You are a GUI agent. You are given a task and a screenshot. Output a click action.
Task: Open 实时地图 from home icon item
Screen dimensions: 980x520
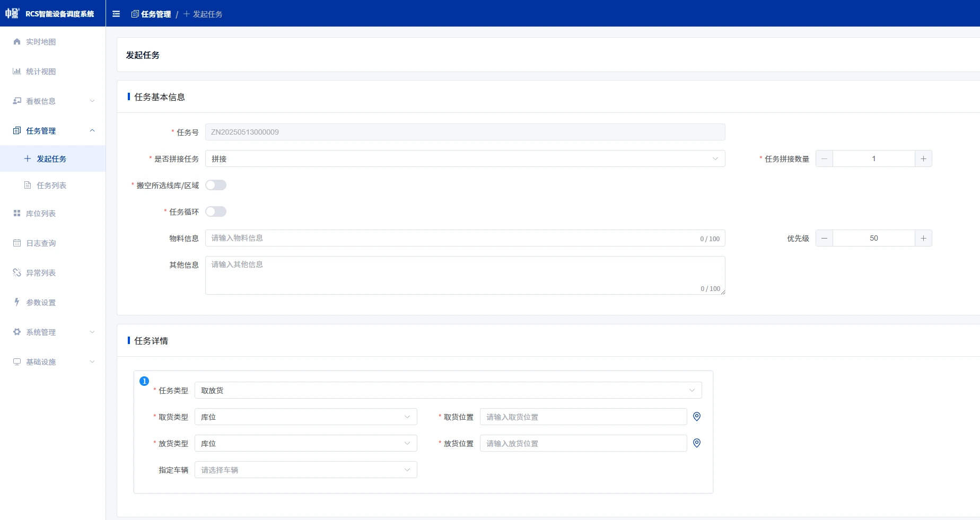click(41, 42)
